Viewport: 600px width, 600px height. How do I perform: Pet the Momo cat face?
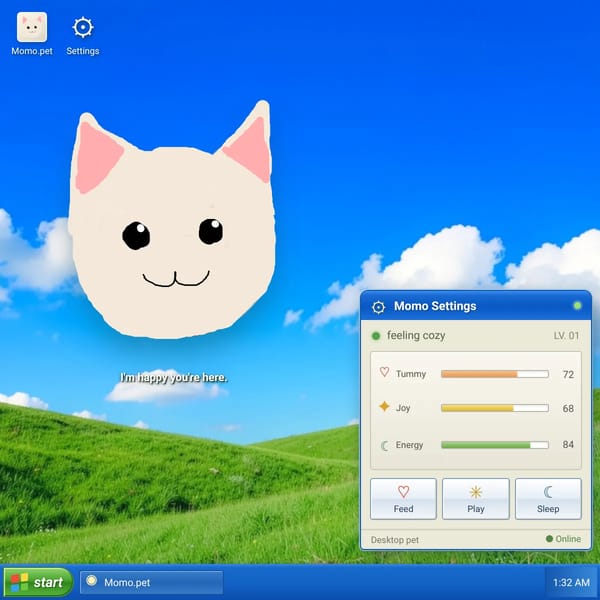pyautogui.click(x=172, y=220)
